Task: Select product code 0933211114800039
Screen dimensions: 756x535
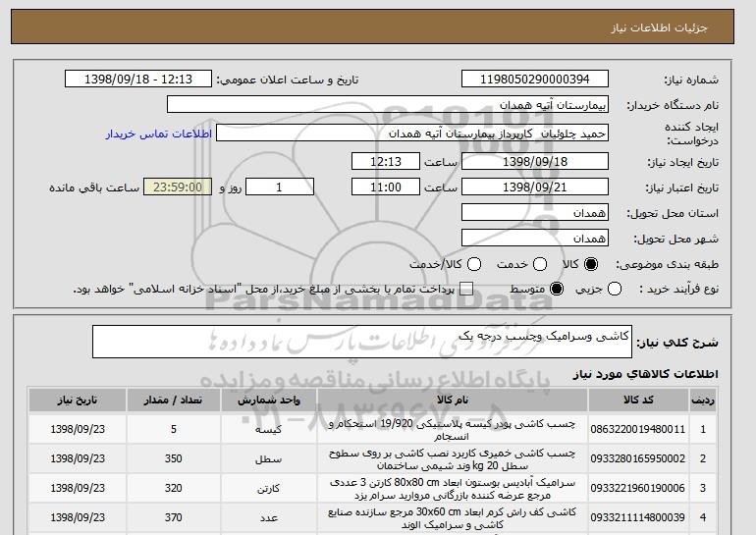Action: pyautogui.click(x=637, y=517)
